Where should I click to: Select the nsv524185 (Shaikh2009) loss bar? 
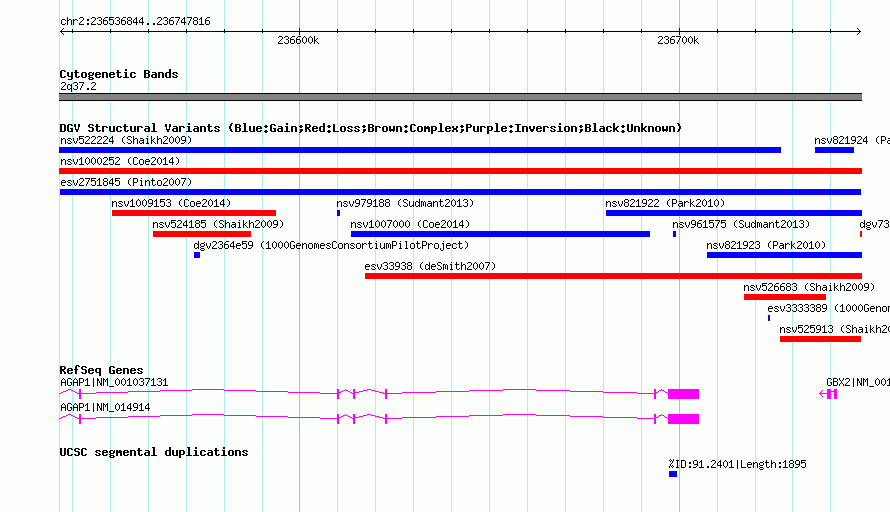tap(201, 234)
